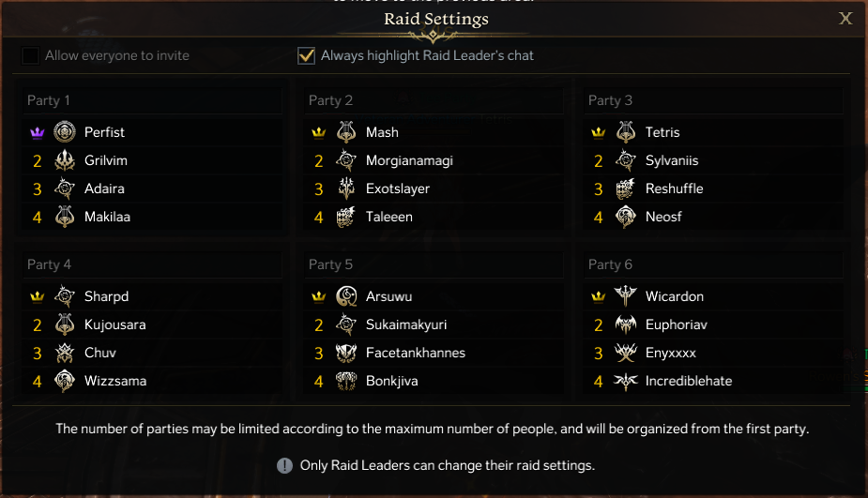Click the class icon next to Perfist
The width and height of the screenshot is (868, 498).
click(65, 132)
